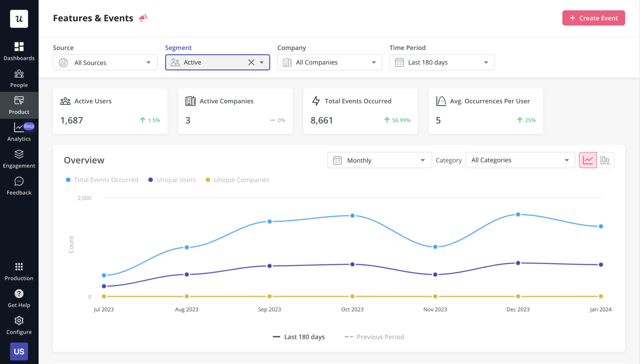640x364 pixels.
Task: Open the Analytics beta section
Action: tap(19, 132)
